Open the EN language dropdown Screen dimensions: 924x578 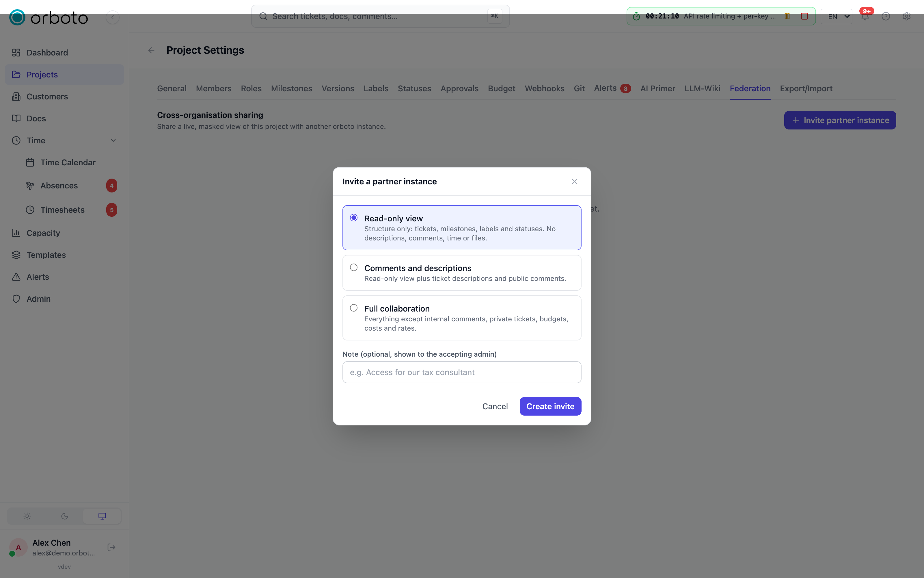pyautogui.click(x=836, y=16)
